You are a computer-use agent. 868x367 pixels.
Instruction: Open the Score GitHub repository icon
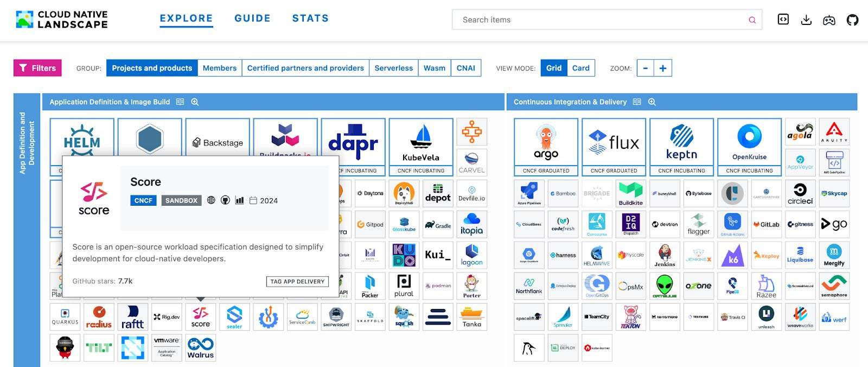(225, 200)
